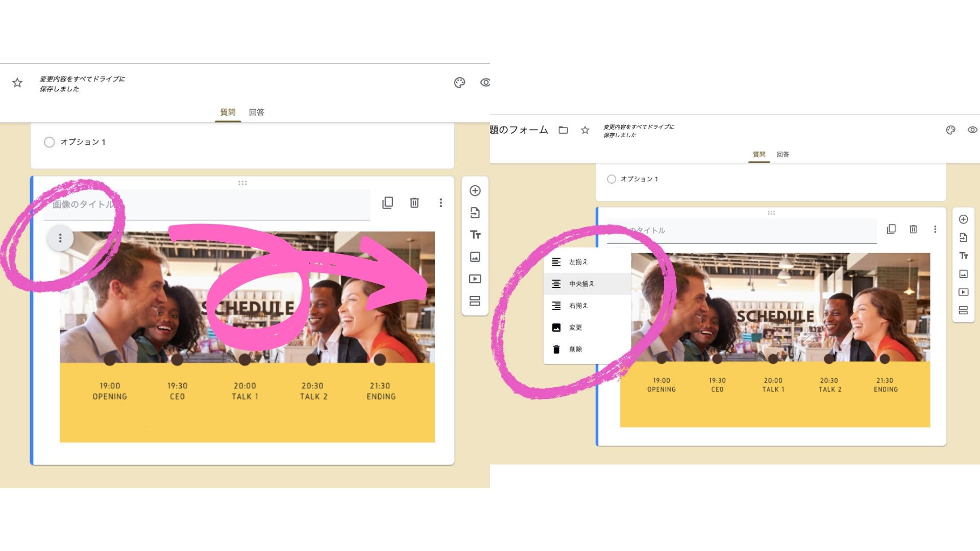Grab drag handle dots atop left image card
The image size is (980, 551).
(242, 183)
